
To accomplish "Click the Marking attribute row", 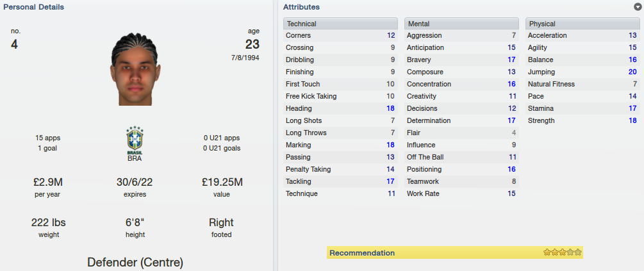I will [340, 145].
